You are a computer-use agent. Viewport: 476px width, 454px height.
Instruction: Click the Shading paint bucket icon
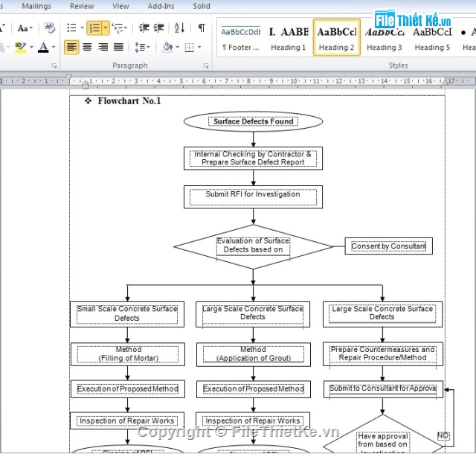click(x=167, y=47)
